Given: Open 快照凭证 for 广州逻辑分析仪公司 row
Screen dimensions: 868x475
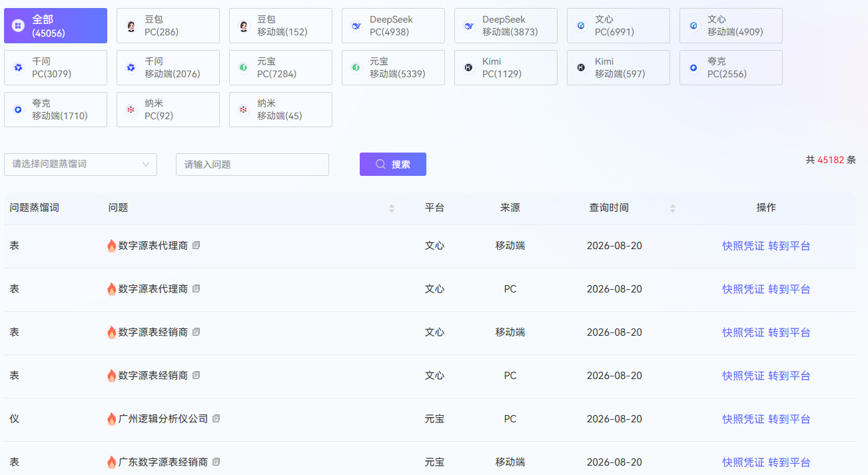Looking at the screenshot, I should pos(743,419).
